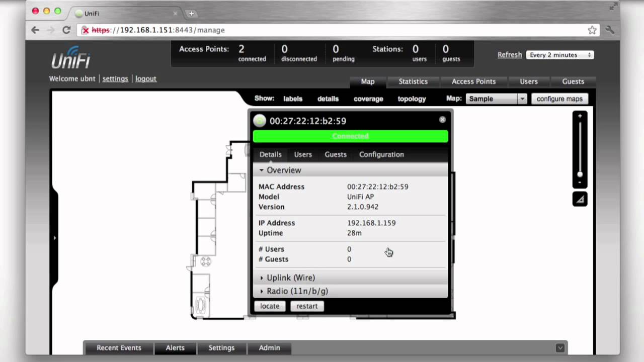This screenshot has width=644, height=362.
Task: Switch to the Map tab
Action: [368, 81]
